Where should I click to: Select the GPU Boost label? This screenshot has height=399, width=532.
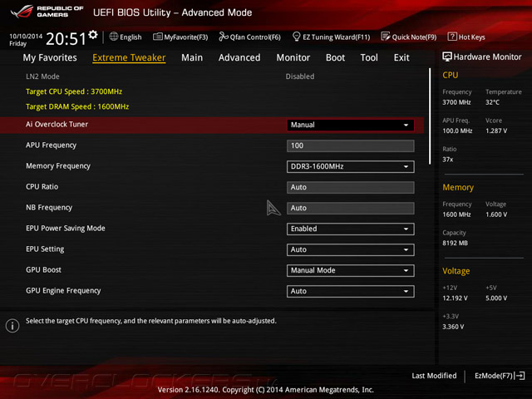[43, 269]
